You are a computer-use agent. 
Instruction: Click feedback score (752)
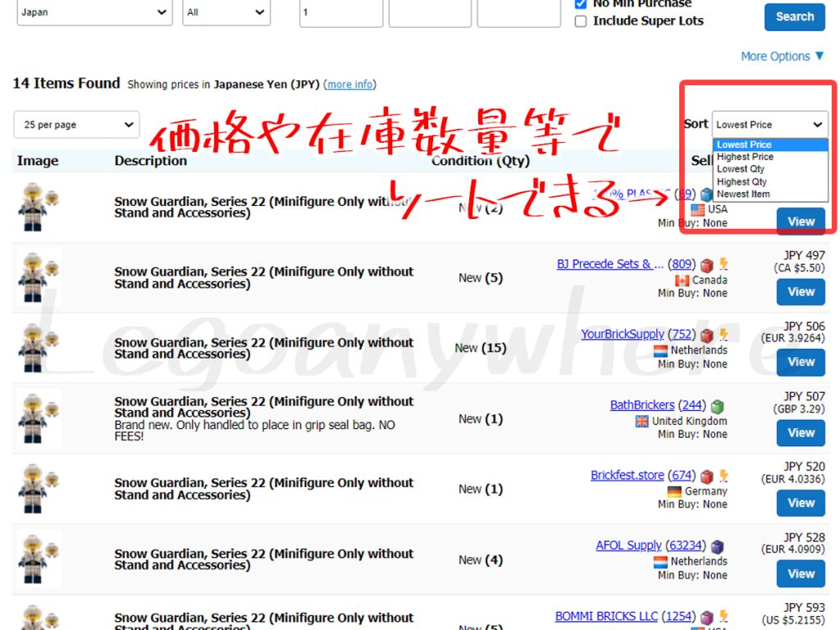pos(682,335)
